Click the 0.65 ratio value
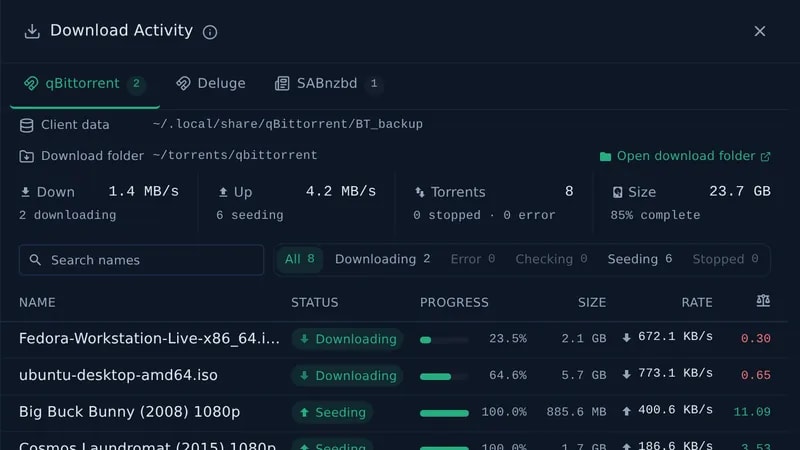 coord(756,376)
